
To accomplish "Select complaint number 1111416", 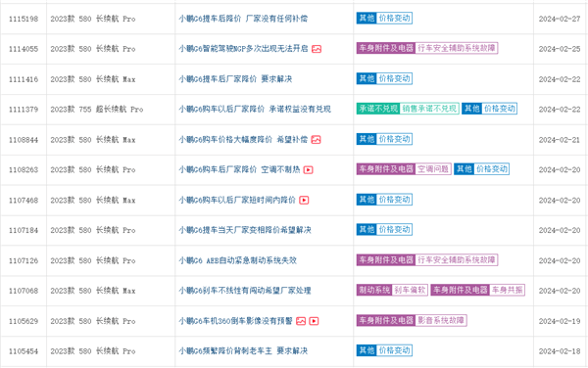I will coord(24,79).
